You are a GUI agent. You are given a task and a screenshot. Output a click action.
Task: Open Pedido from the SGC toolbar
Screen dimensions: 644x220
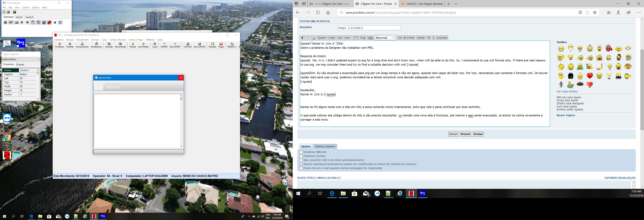click(133, 45)
